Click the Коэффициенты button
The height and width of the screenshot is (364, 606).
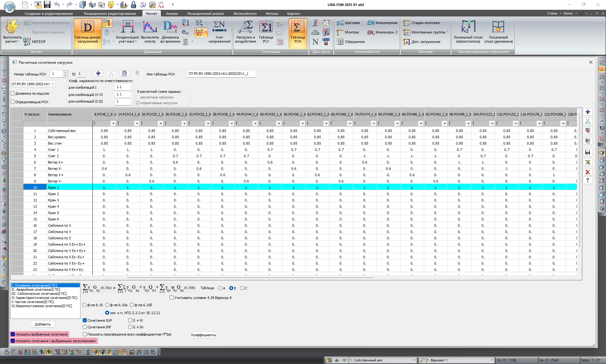[204, 335]
